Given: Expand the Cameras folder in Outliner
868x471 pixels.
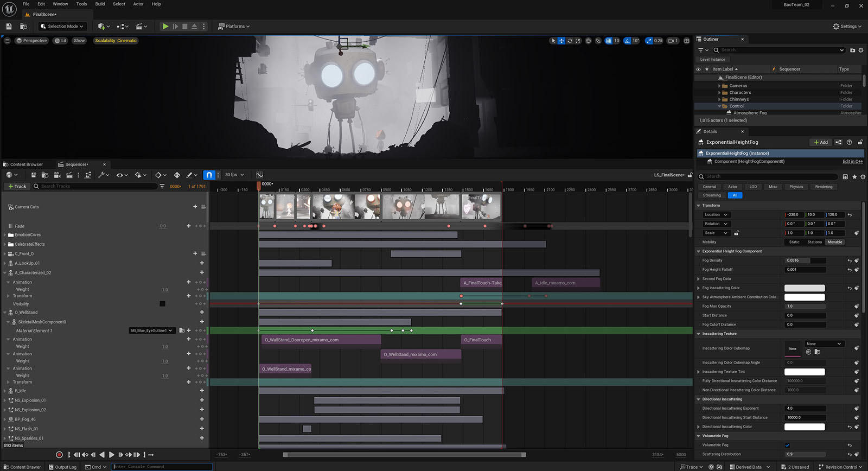Looking at the screenshot, I should tap(719, 86).
